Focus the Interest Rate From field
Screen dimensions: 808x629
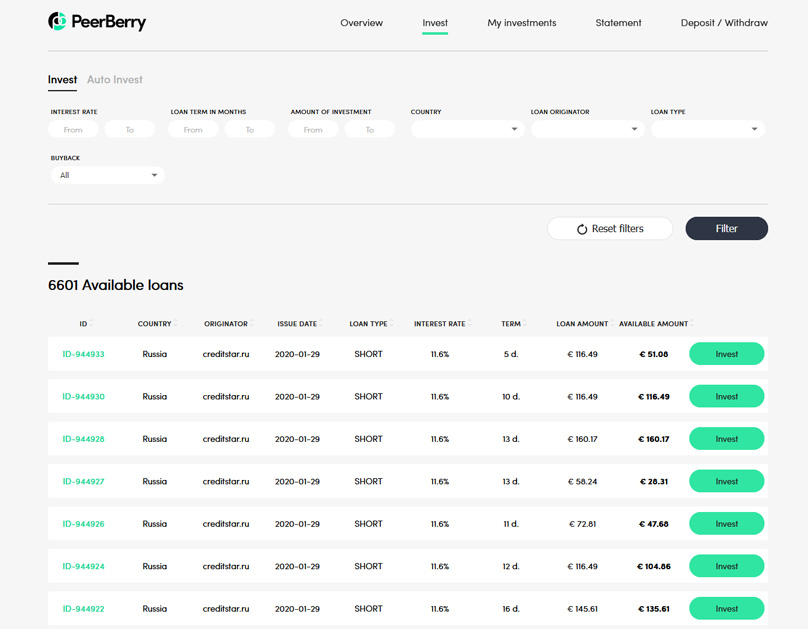coord(73,129)
